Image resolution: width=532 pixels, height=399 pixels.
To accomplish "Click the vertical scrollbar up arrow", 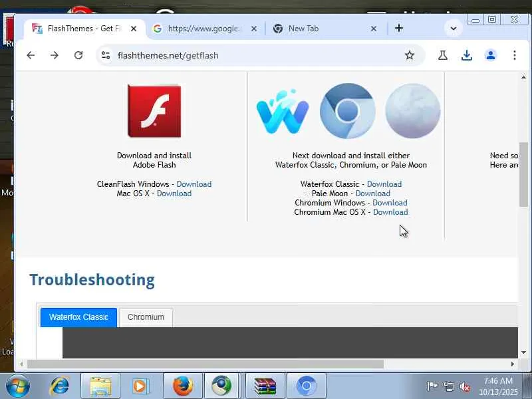I will [x=523, y=77].
